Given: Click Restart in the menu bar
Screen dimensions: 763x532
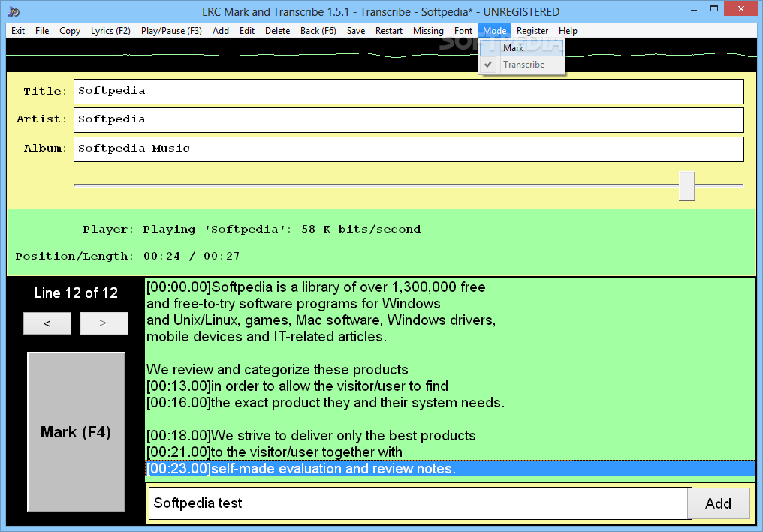Looking at the screenshot, I should 389,31.
